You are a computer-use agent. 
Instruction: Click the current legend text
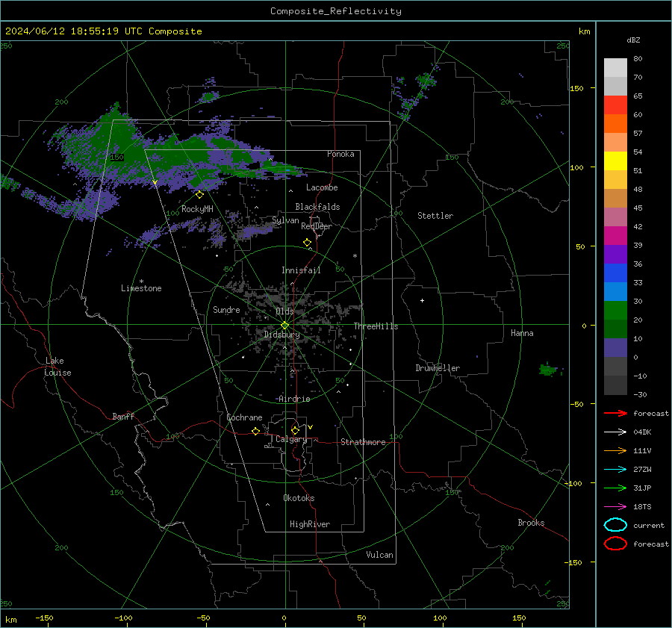click(x=649, y=525)
